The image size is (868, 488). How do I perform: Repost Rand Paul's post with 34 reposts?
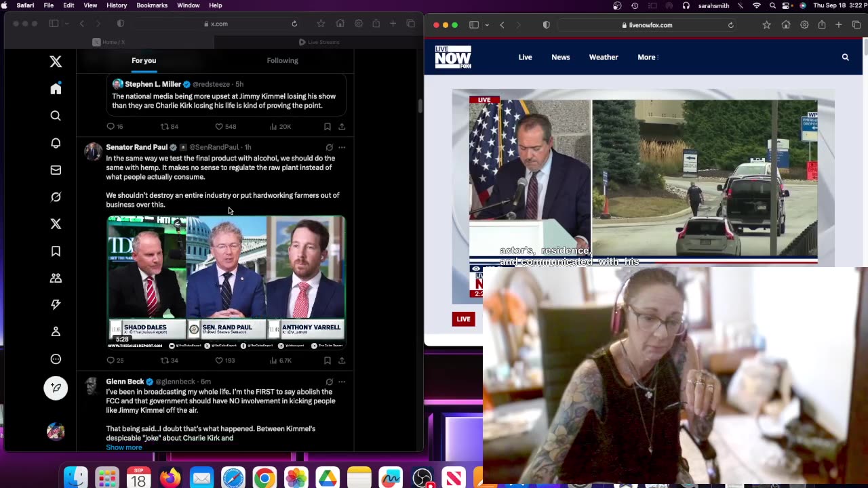169,361
